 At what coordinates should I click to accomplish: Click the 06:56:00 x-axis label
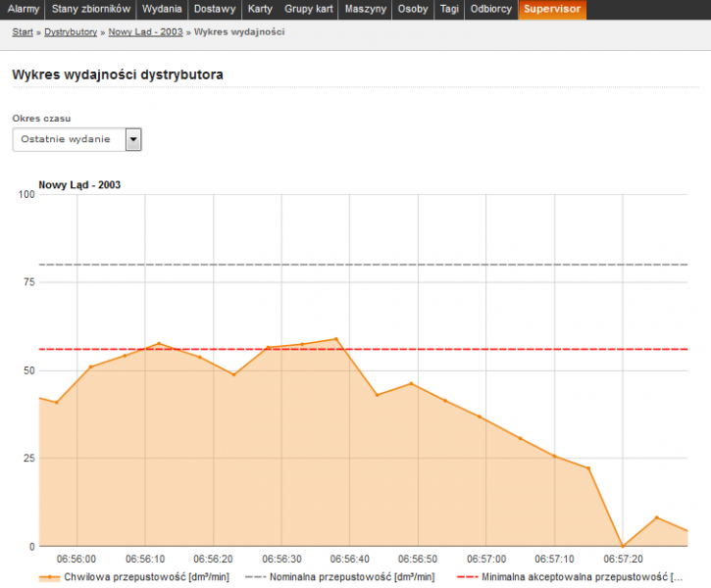point(76,559)
